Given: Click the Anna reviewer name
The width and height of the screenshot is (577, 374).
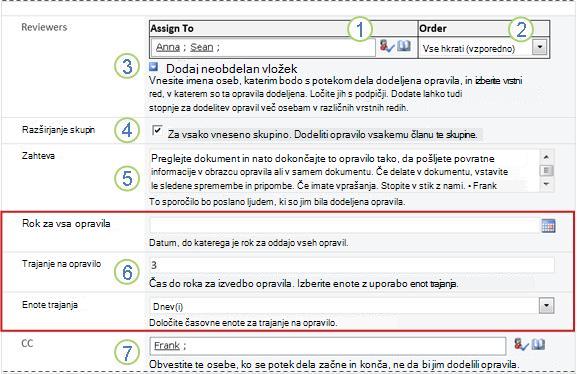Looking at the screenshot, I should [x=168, y=47].
